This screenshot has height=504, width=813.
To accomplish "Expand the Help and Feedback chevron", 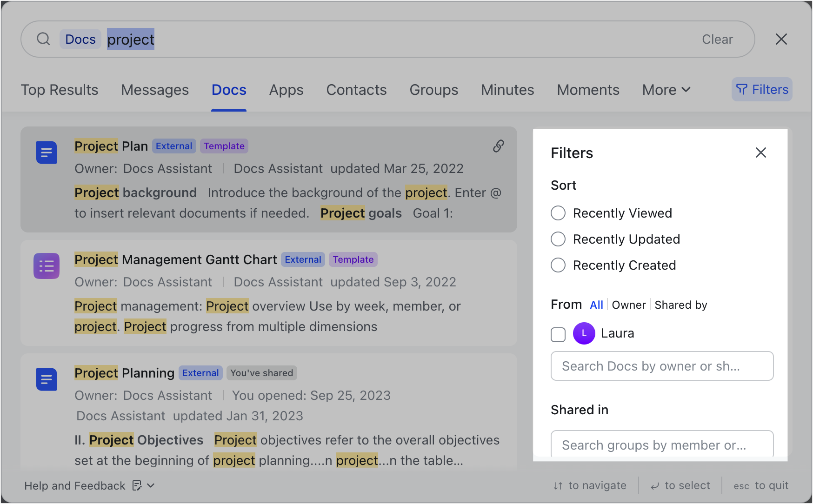I will click(x=151, y=485).
